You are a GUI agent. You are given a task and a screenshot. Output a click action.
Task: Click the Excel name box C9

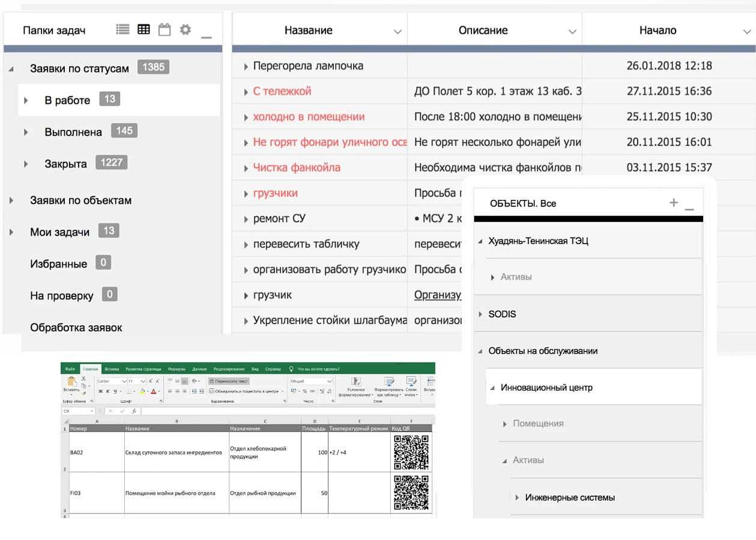(77, 411)
